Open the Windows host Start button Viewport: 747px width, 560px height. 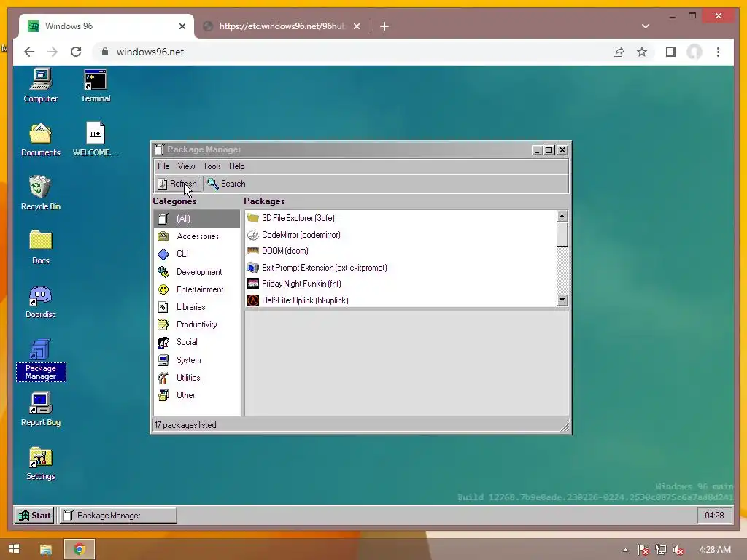(15, 549)
